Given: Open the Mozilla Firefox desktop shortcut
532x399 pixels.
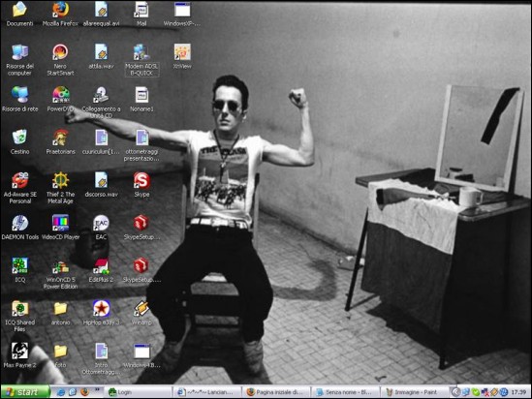Looking at the screenshot, I should [60, 14].
